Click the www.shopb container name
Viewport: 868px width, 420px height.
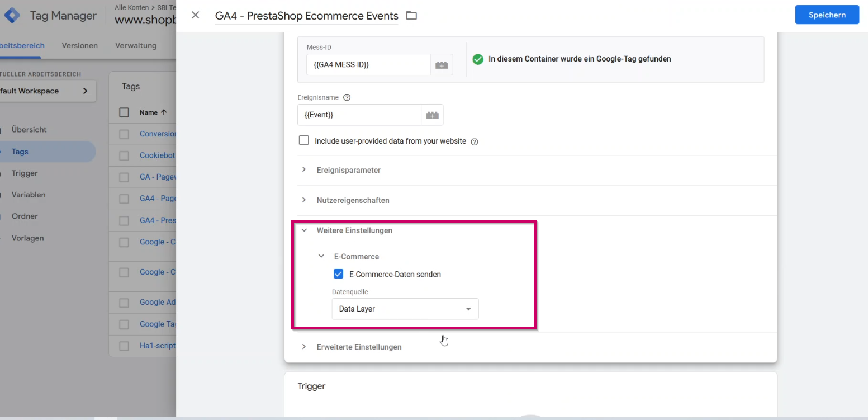click(145, 21)
